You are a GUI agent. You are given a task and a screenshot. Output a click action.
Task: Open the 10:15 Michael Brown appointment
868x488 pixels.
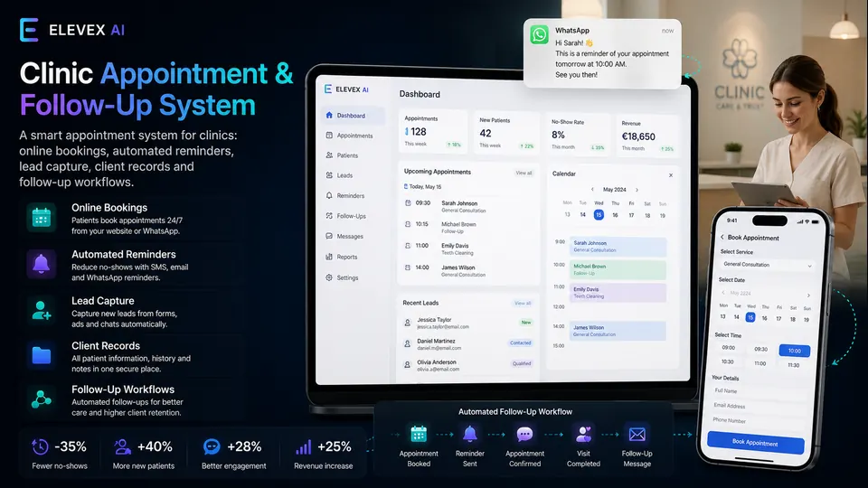pos(468,228)
